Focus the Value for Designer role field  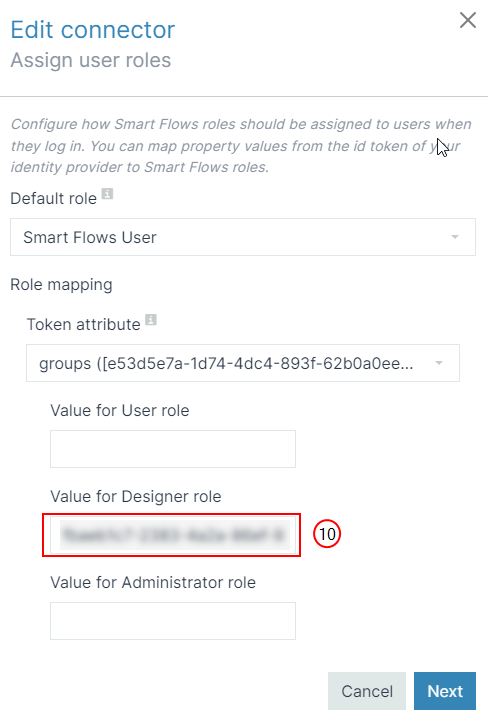(x=173, y=535)
